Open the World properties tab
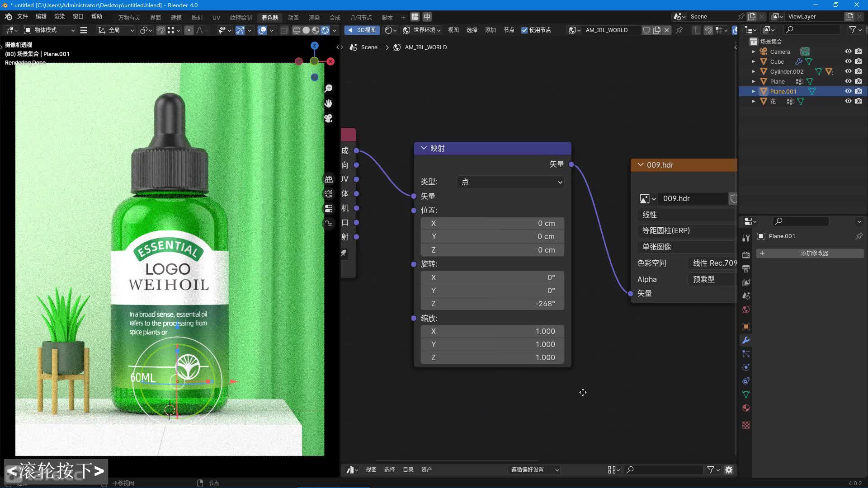Screen dimensions: 868x488 pos(746,310)
